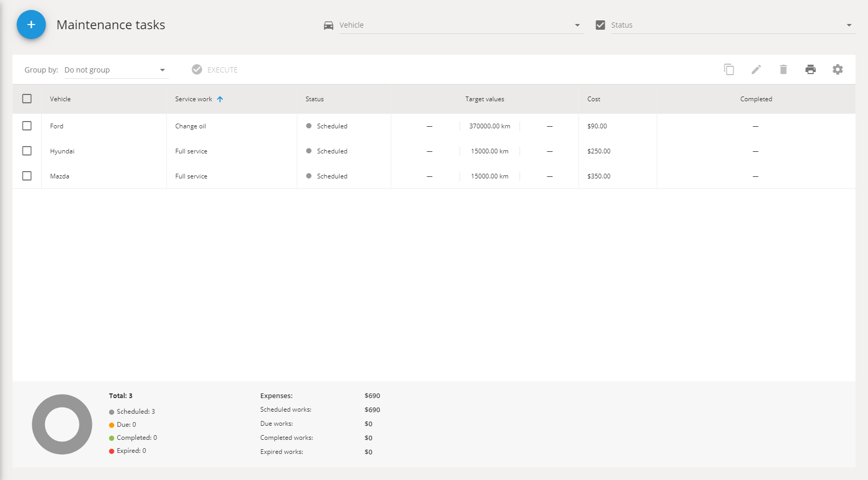Viewport: 868px width, 480px height.
Task: Click 15000.00 km in the Hyundai row
Action: pyautogui.click(x=490, y=151)
